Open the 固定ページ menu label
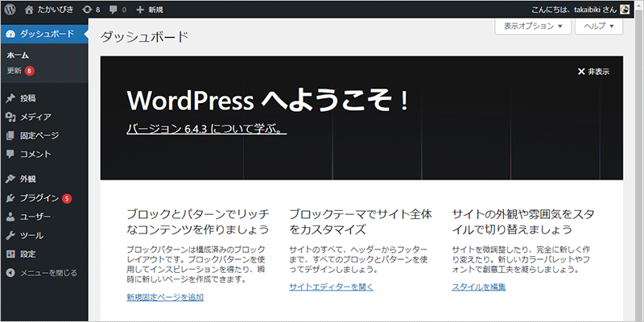The height and width of the screenshot is (322, 644). [x=39, y=135]
